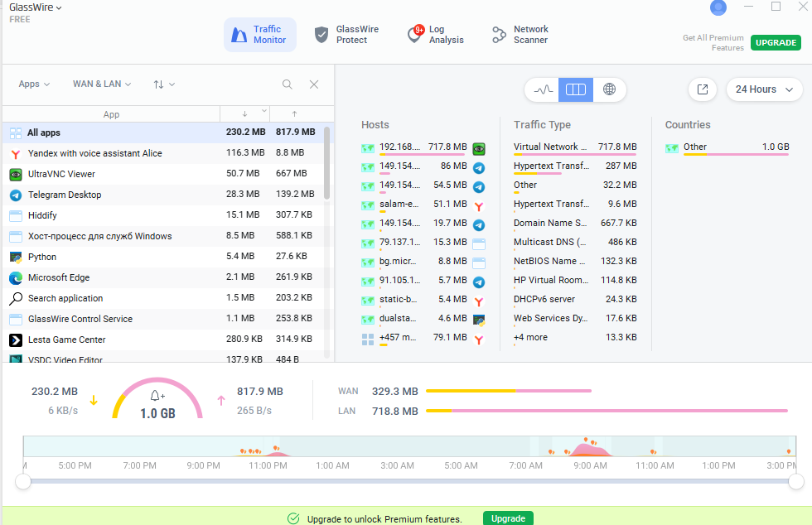The height and width of the screenshot is (525, 812).
Task: Select host 192.168 with 717.8 MB
Action: [x=413, y=148]
